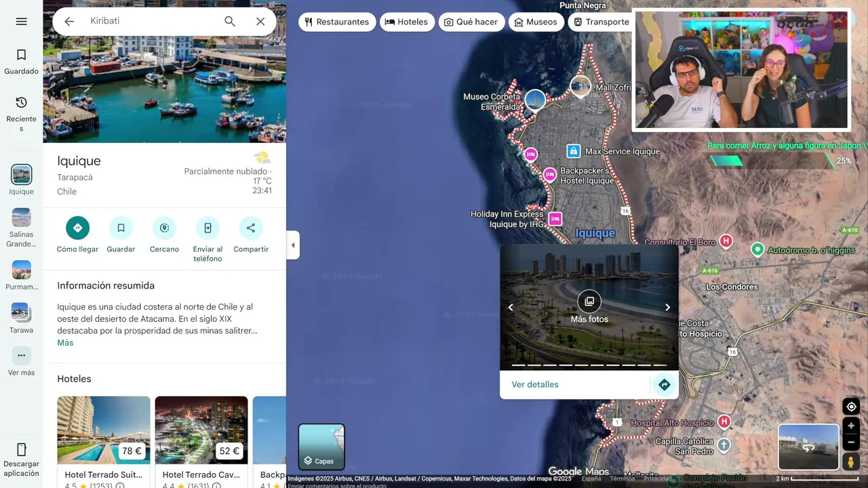Click Ver más ellipsis button
Image resolution: width=868 pixels, height=488 pixels.
[x=21, y=355]
